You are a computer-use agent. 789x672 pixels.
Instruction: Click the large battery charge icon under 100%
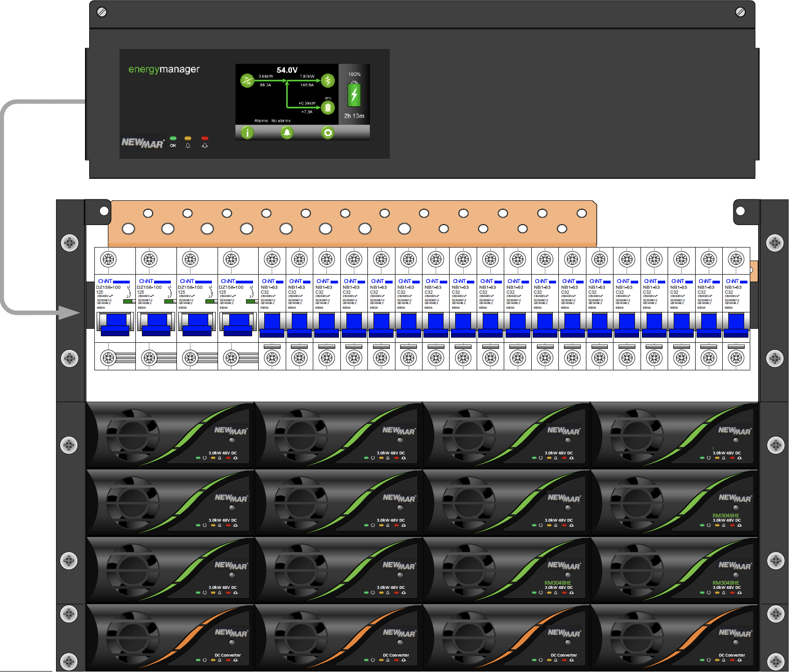click(354, 94)
